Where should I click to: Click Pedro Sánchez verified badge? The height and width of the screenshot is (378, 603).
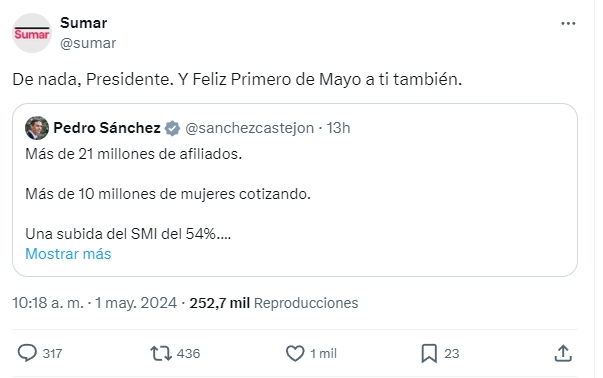click(172, 128)
